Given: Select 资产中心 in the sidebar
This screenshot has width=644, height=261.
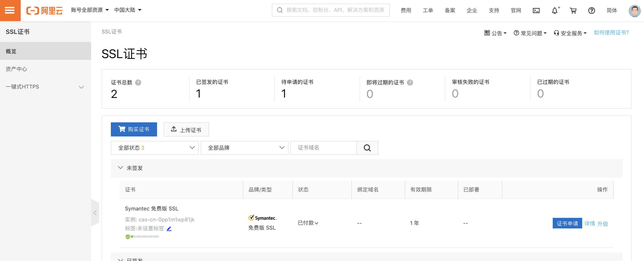Looking at the screenshot, I should click(x=16, y=69).
